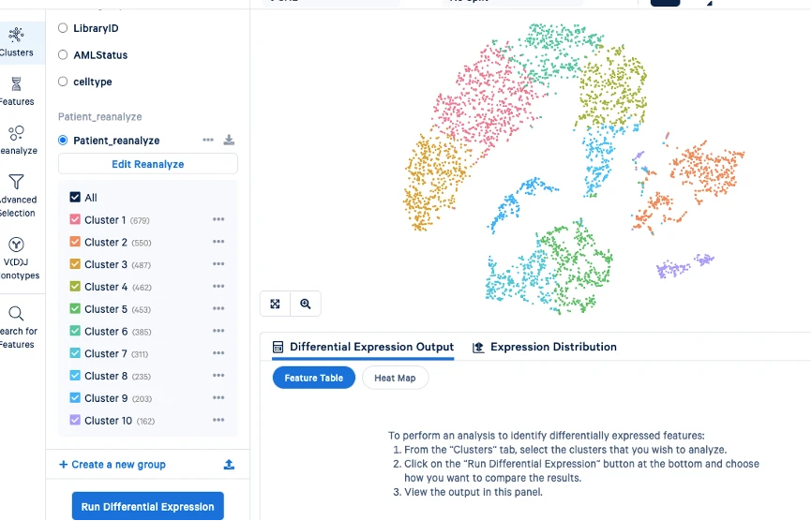
Task: Toggle the Cluster 3 checkbox
Action: point(76,264)
